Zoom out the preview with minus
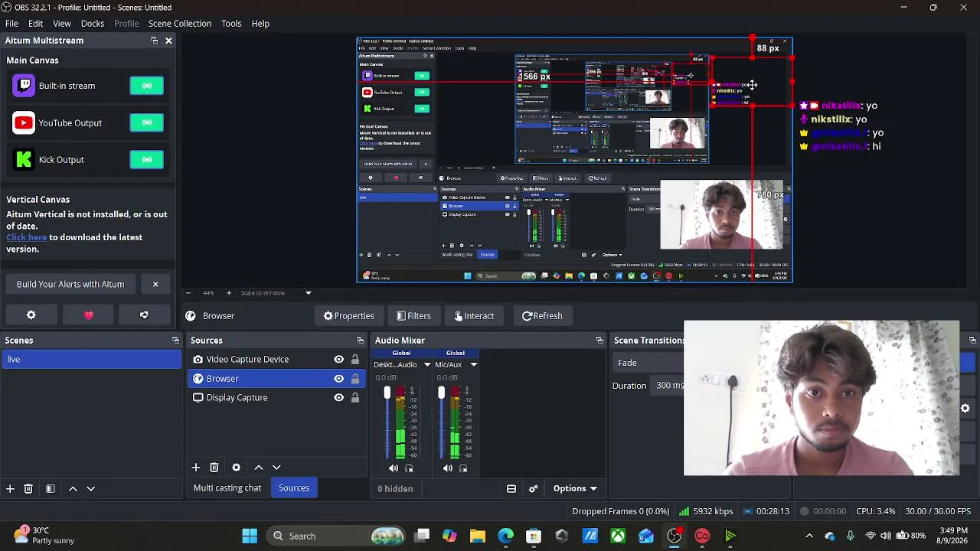The image size is (980, 551). 188,292
